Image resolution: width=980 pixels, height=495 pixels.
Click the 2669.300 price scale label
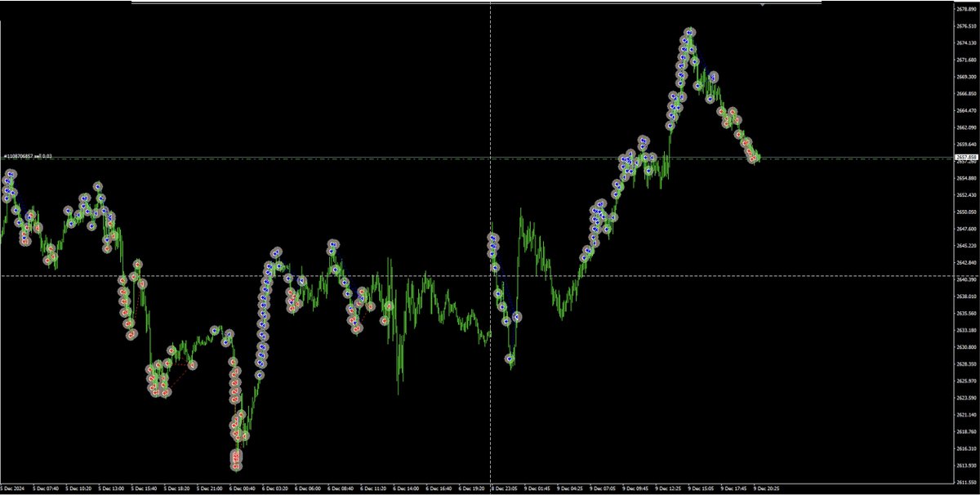966,77
